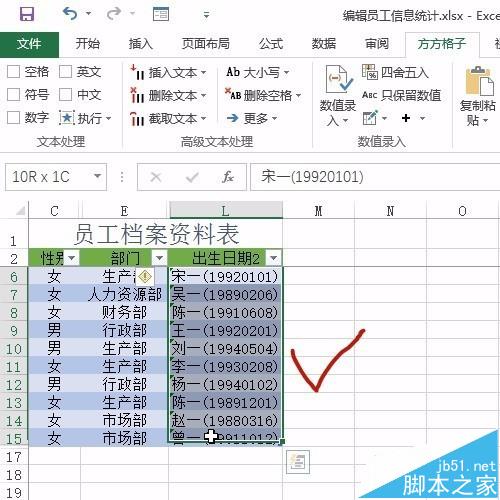Click the plus sign icon in 数值录入 group
500x500 pixels.
coord(406,118)
